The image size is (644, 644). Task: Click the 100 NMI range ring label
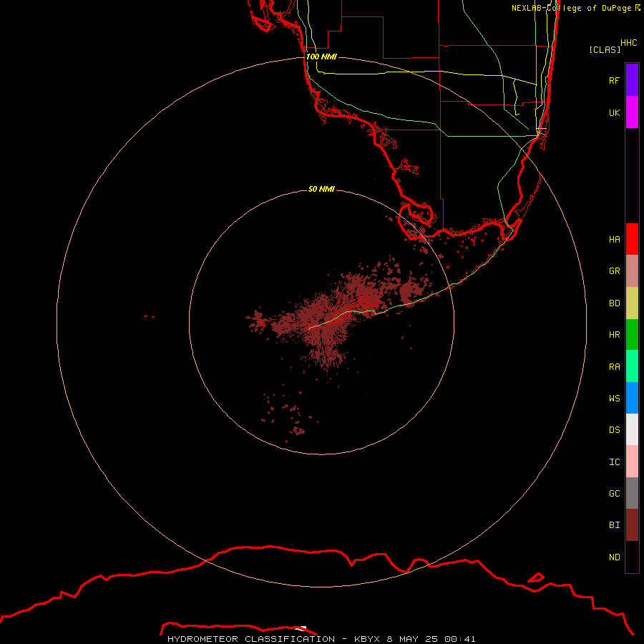click(321, 57)
